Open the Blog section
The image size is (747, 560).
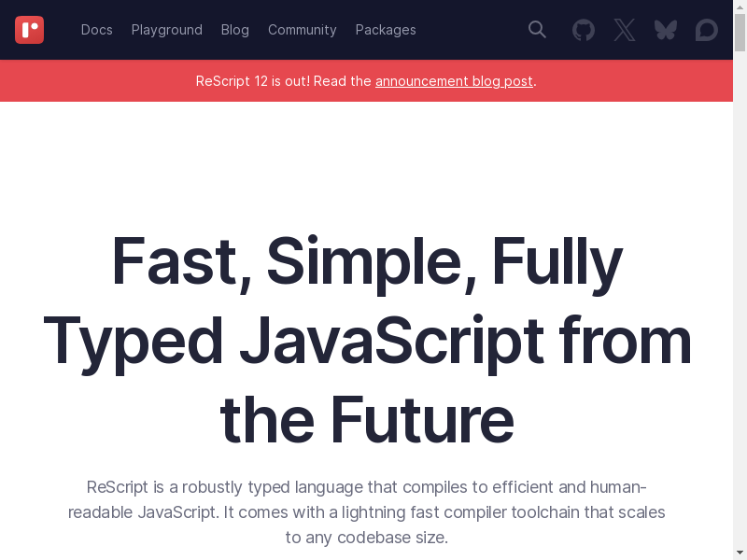[235, 30]
